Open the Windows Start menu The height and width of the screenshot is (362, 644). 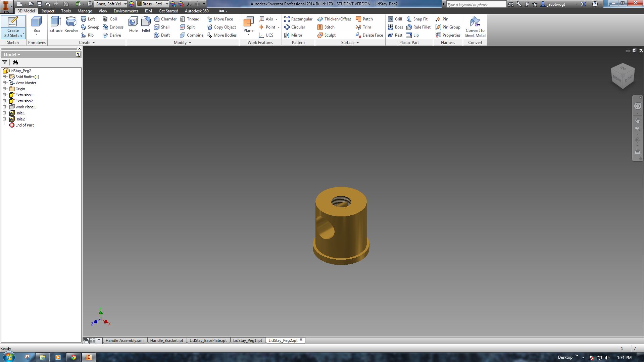pos(8,357)
